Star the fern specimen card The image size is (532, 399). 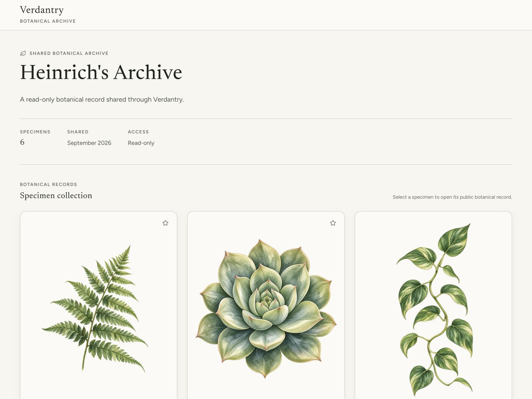point(165,223)
